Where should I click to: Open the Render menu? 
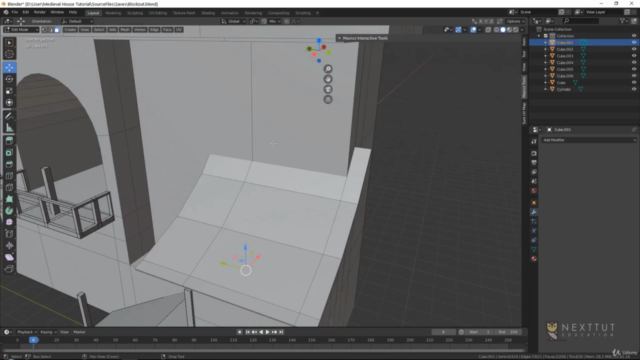tap(40, 12)
